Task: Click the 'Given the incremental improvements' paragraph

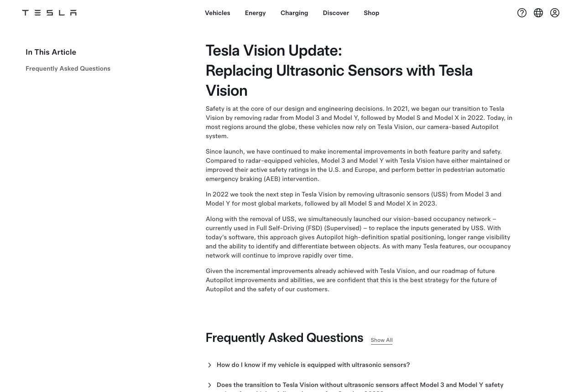Action: pyautogui.click(x=351, y=280)
